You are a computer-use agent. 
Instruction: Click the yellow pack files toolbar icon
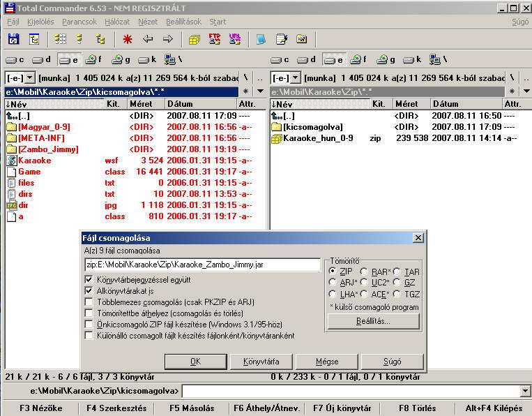tap(195, 39)
